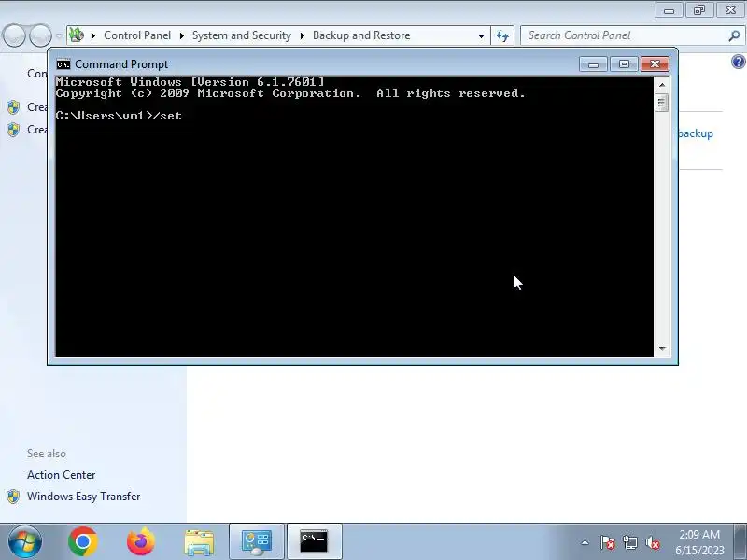Expand arrow before Control Panel breadcrumb
Screen dimensions: 747x560
click(x=93, y=35)
